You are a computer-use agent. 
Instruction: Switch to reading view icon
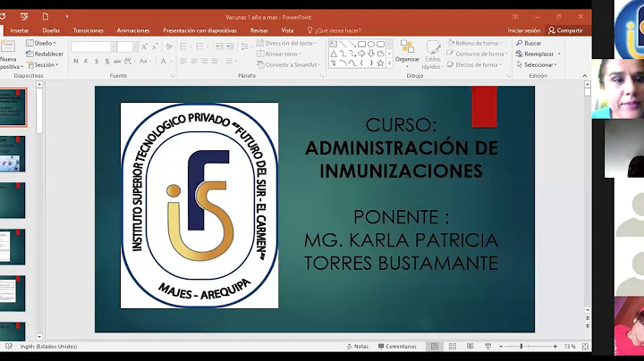[470, 347]
